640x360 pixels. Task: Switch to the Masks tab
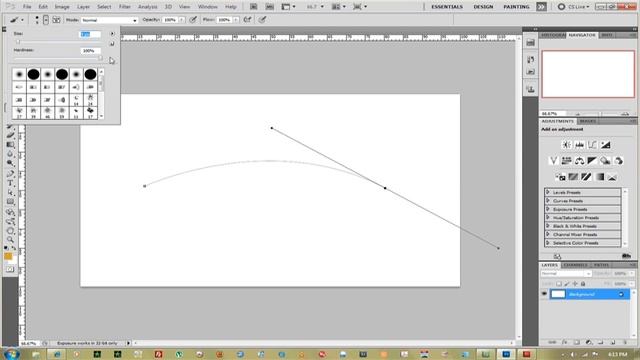click(587, 121)
